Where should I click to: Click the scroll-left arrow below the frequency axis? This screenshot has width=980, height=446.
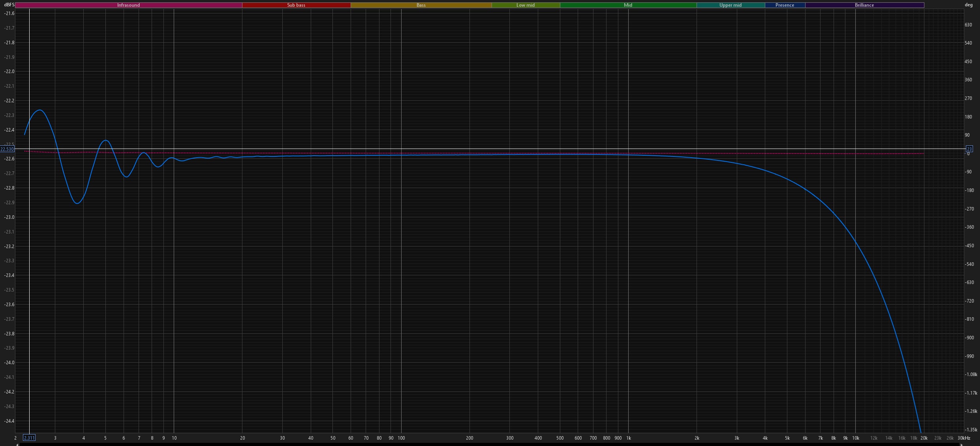[x=17, y=444]
